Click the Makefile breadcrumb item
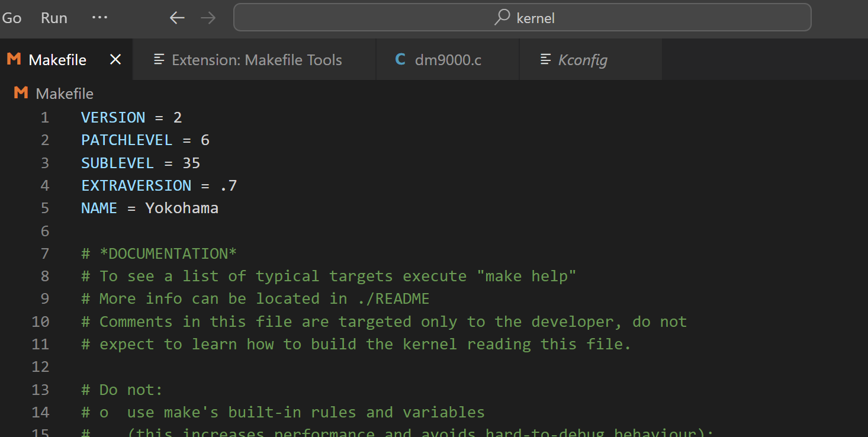 (x=65, y=94)
